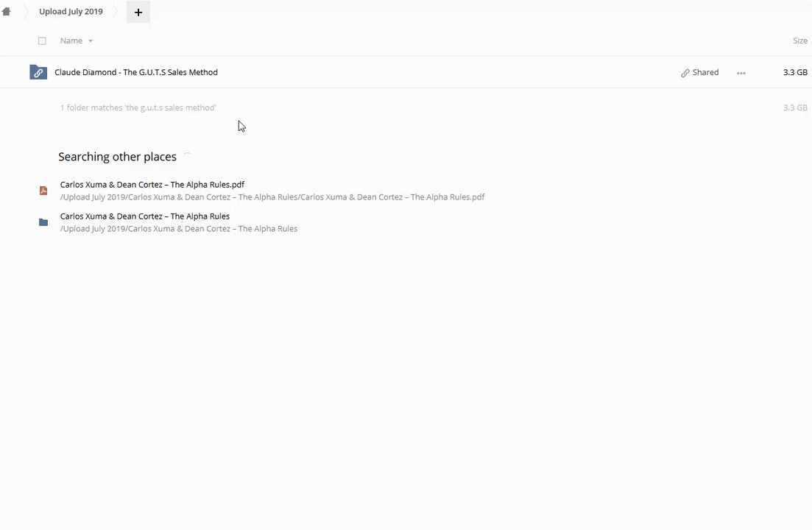
Task: Click the '1 folder matches' summary text
Action: (x=138, y=107)
